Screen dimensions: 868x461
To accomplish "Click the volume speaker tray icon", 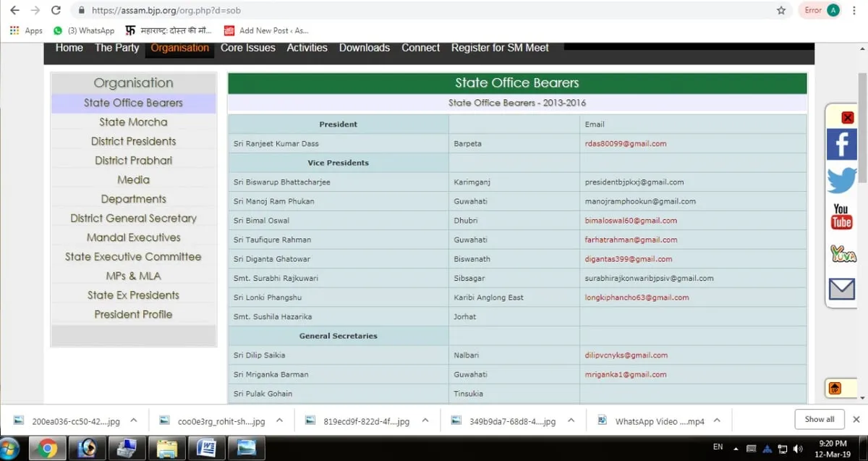I will pyautogui.click(x=797, y=449).
